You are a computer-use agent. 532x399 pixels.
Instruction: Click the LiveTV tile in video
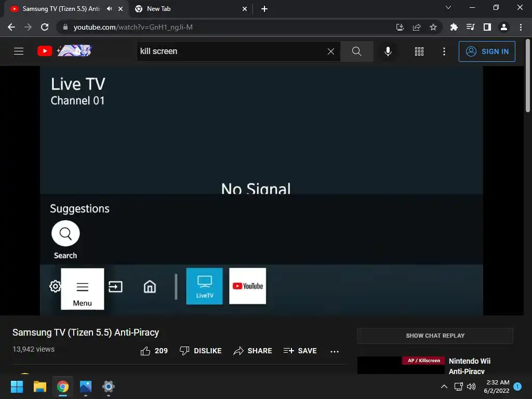coord(204,286)
